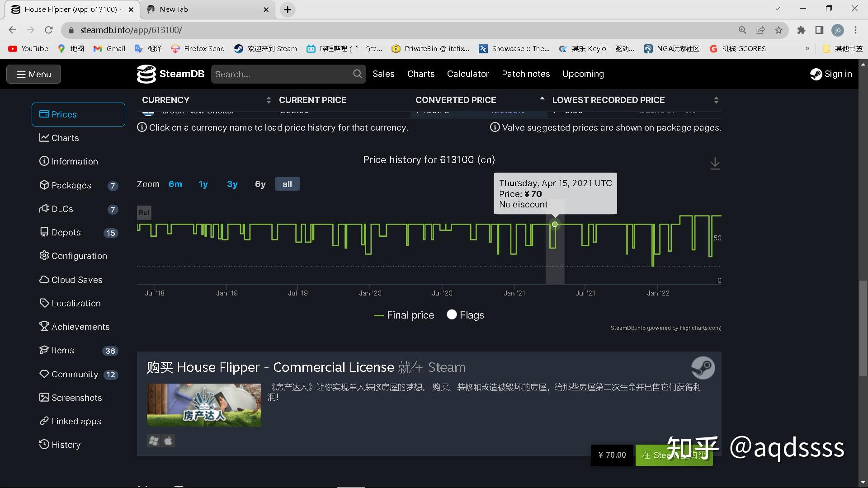Open the Achievements trophy section

click(80, 326)
